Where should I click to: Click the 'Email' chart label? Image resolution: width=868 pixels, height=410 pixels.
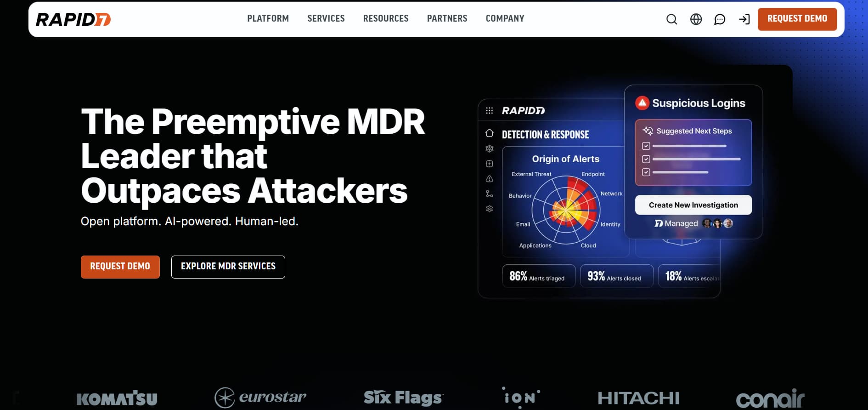523,224
